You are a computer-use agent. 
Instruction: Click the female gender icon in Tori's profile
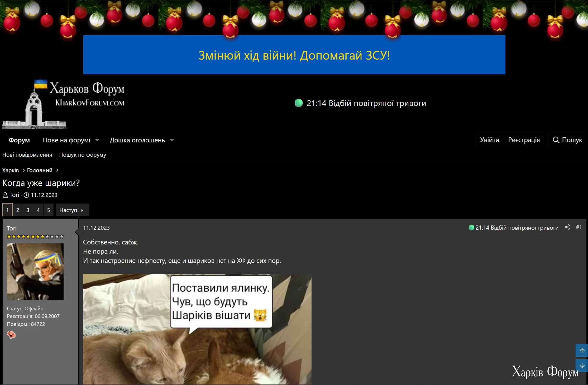click(11, 334)
